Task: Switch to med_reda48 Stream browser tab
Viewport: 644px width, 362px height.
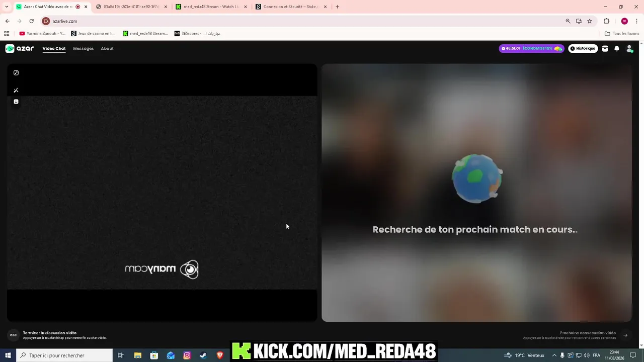Action: click(x=211, y=7)
